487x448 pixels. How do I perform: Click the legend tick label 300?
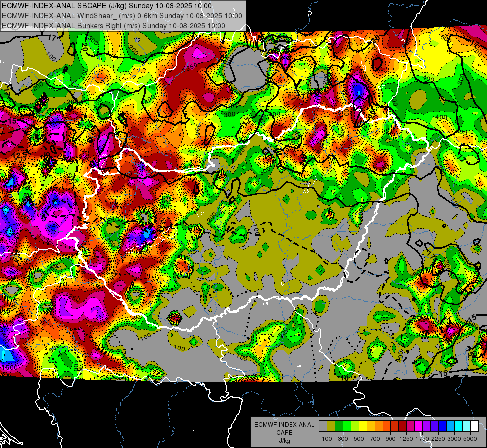(x=343, y=439)
